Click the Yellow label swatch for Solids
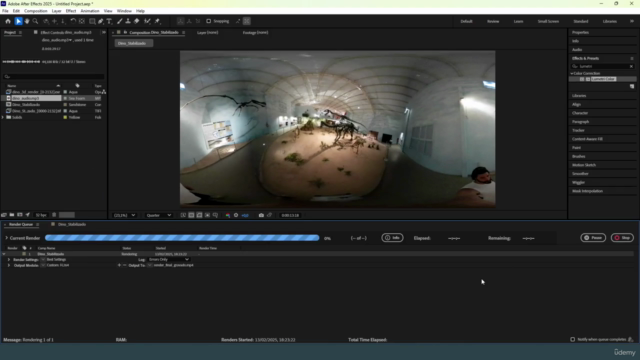 pyautogui.click(x=65, y=118)
